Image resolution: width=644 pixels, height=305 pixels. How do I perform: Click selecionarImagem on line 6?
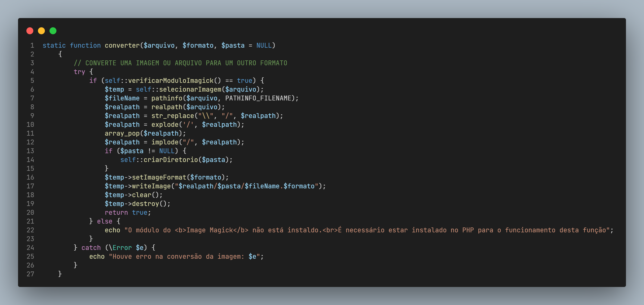pos(190,89)
